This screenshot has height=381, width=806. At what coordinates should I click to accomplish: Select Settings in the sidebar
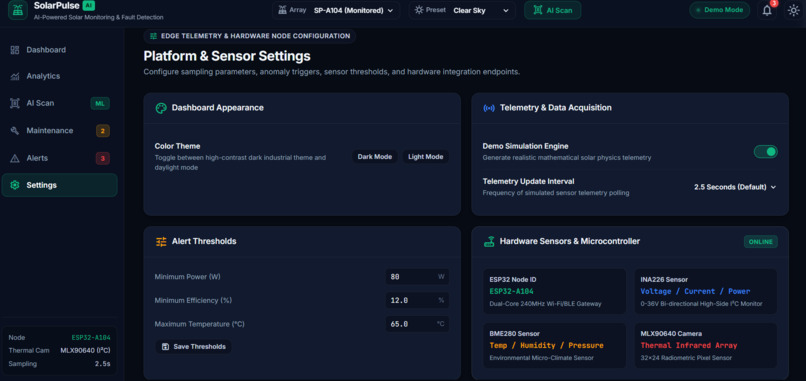coord(60,185)
